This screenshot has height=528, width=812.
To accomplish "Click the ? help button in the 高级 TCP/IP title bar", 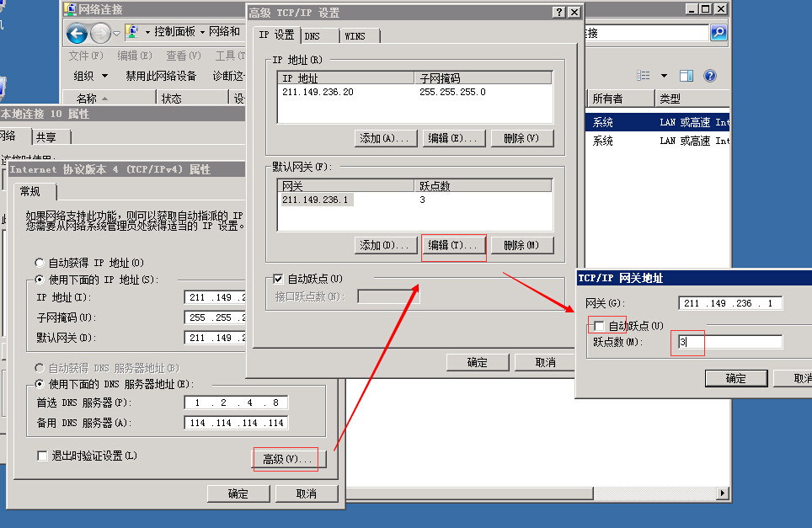I will (558, 13).
